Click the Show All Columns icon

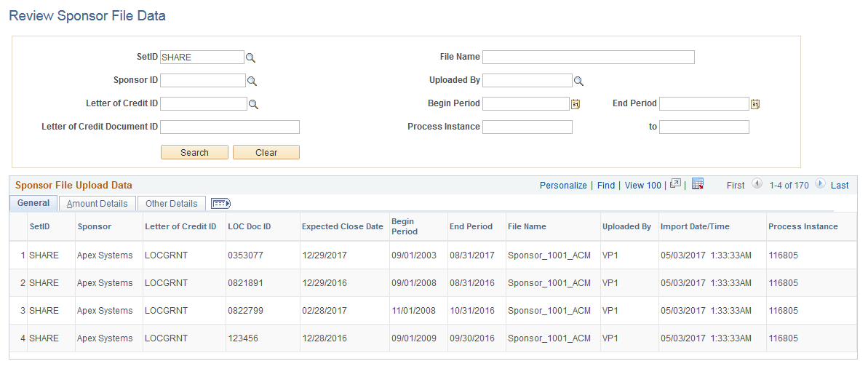pos(221,204)
